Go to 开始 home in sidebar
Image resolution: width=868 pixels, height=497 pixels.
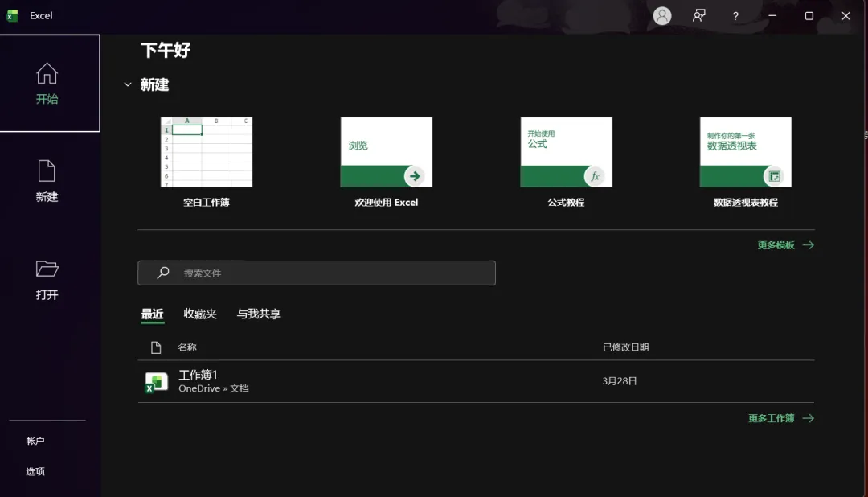pos(50,83)
